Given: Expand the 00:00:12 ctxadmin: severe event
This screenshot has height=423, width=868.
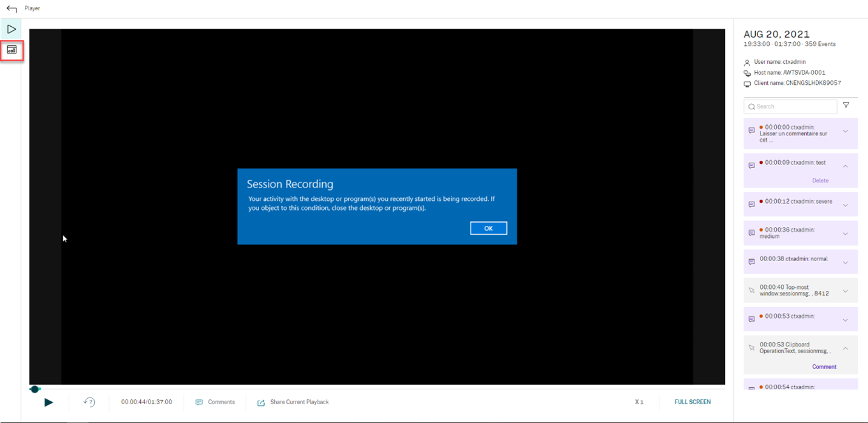Looking at the screenshot, I should coord(845,205).
